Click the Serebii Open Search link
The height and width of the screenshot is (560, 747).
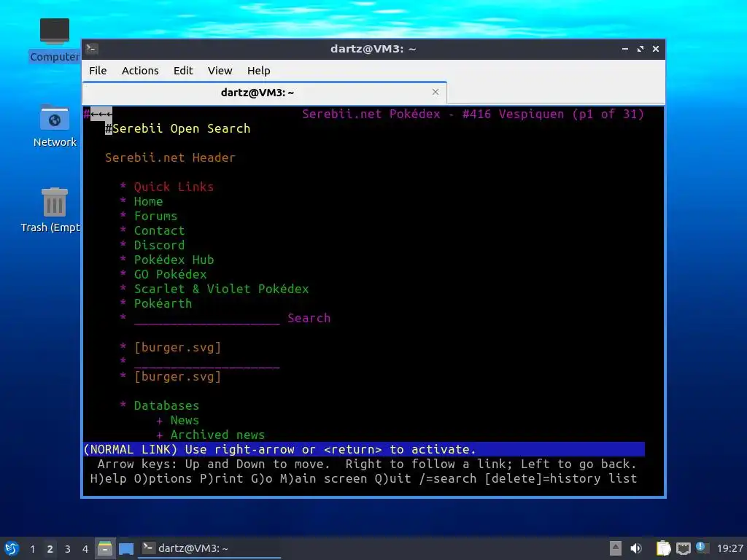(x=181, y=128)
